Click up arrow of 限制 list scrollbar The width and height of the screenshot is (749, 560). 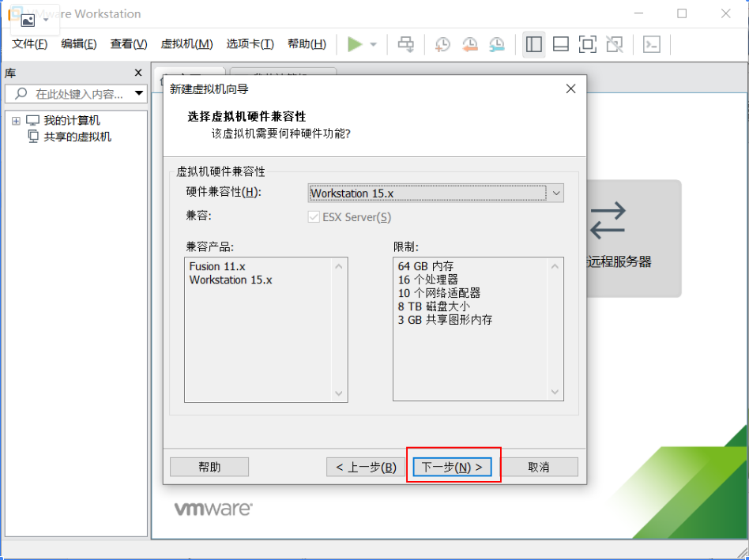tap(555, 266)
